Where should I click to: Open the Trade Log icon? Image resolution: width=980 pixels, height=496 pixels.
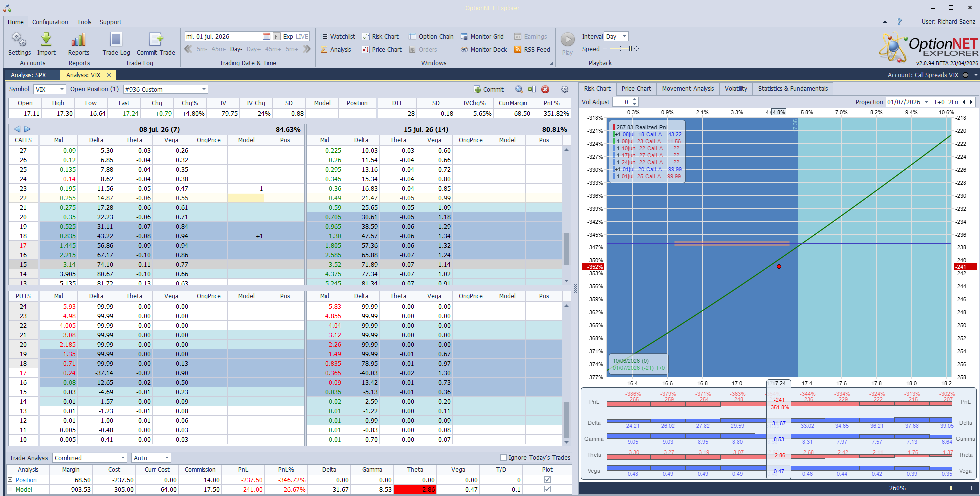[x=116, y=40]
